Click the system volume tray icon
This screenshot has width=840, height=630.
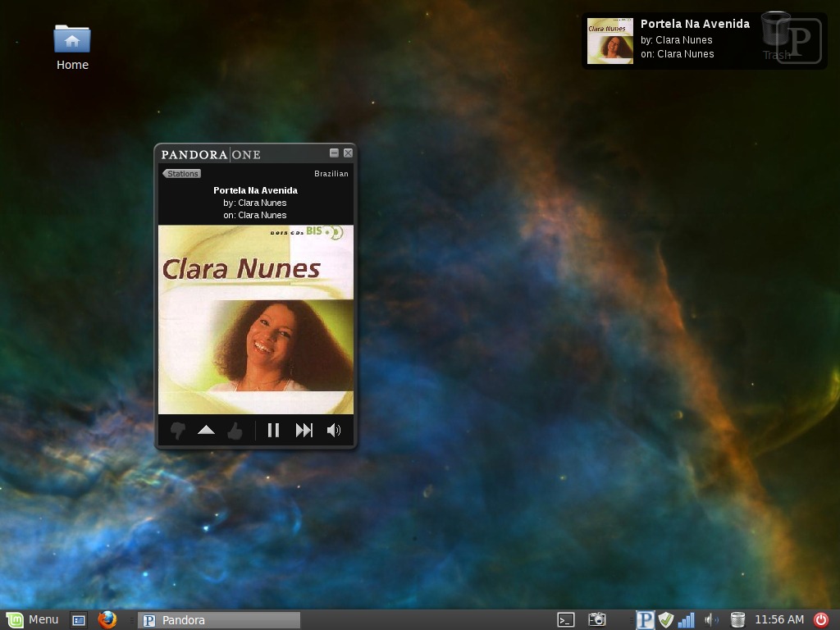tap(711, 620)
